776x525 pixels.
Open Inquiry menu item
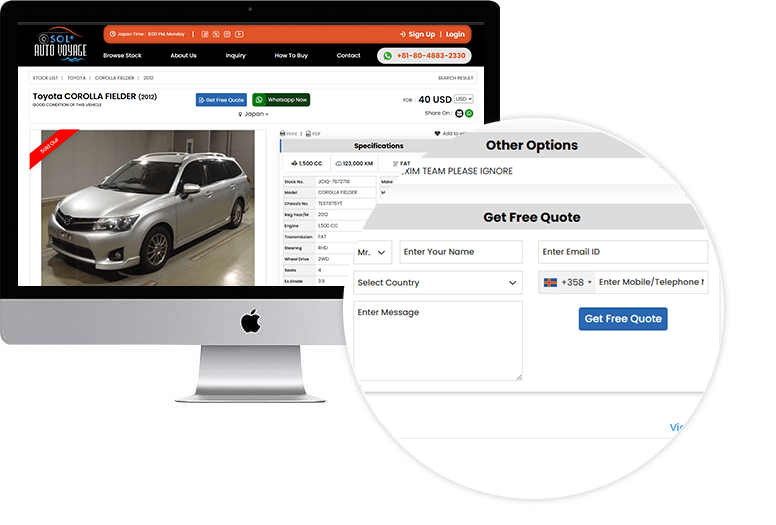tap(236, 55)
